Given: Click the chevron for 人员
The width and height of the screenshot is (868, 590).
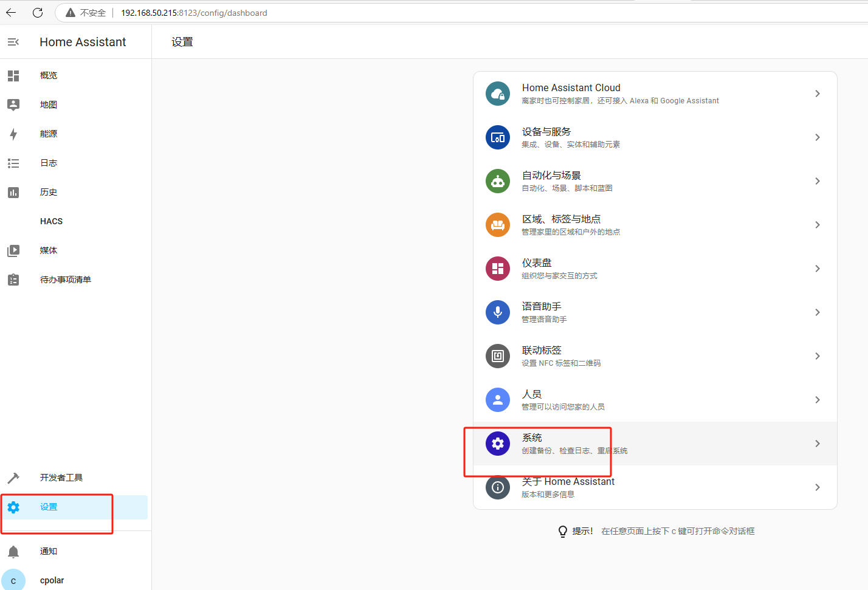Looking at the screenshot, I should click(818, 400).
